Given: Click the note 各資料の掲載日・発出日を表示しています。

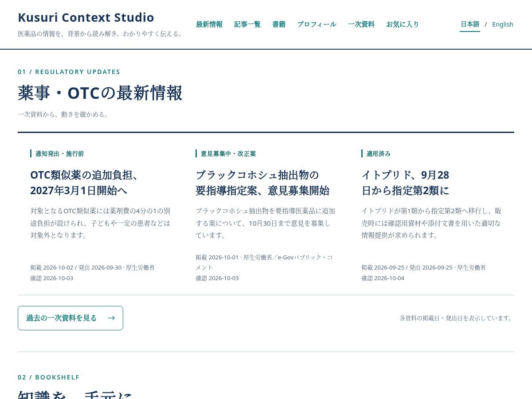Looking at the screenshot, I should pyautogui.click(x=457, y=318).
